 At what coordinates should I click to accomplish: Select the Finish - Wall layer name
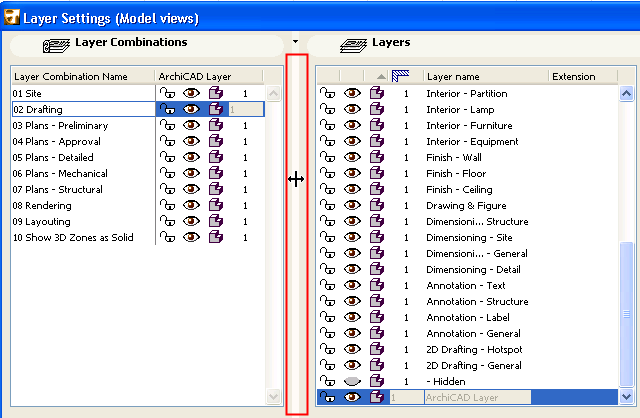pos(454,157)
